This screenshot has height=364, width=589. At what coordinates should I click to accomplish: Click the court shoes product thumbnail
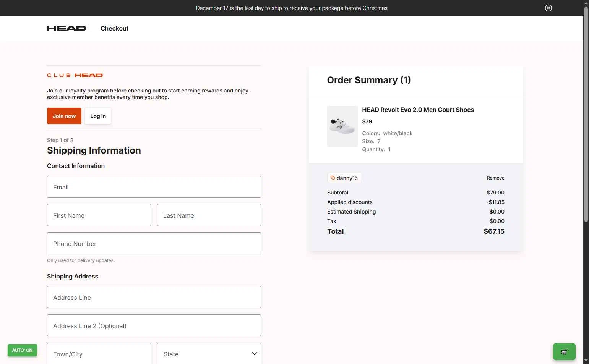coord(342,126)
